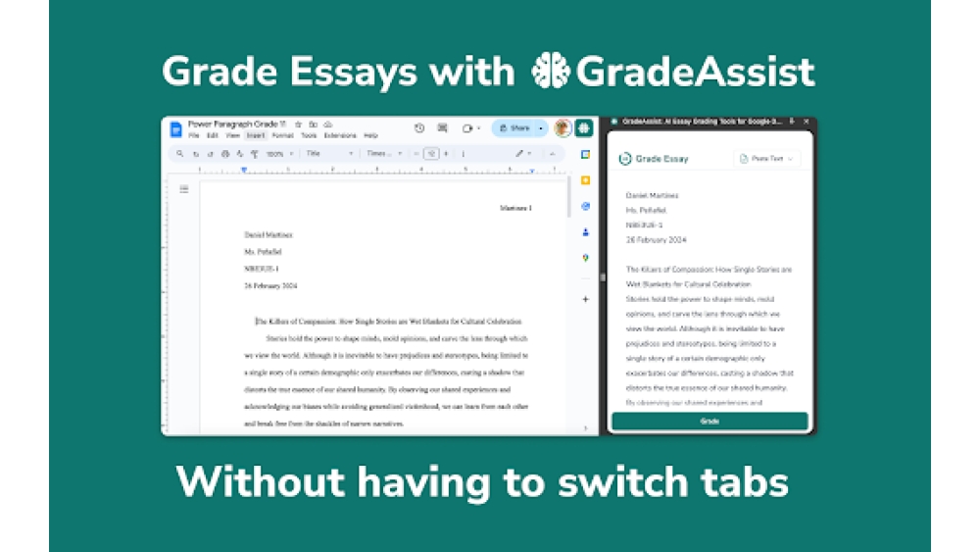The width and height of the screenshot is (980, 552).
Task: Print the document
Action: click(225, 154)
